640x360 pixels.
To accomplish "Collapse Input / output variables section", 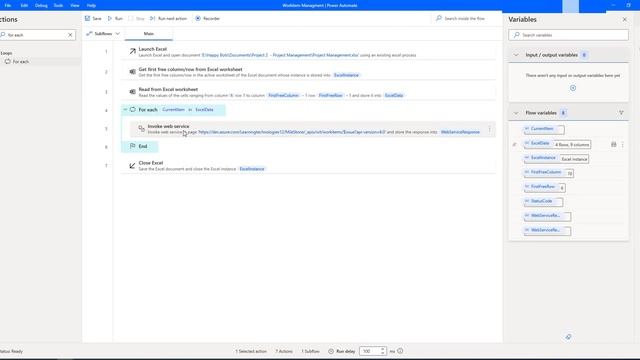I will [516, 55].
